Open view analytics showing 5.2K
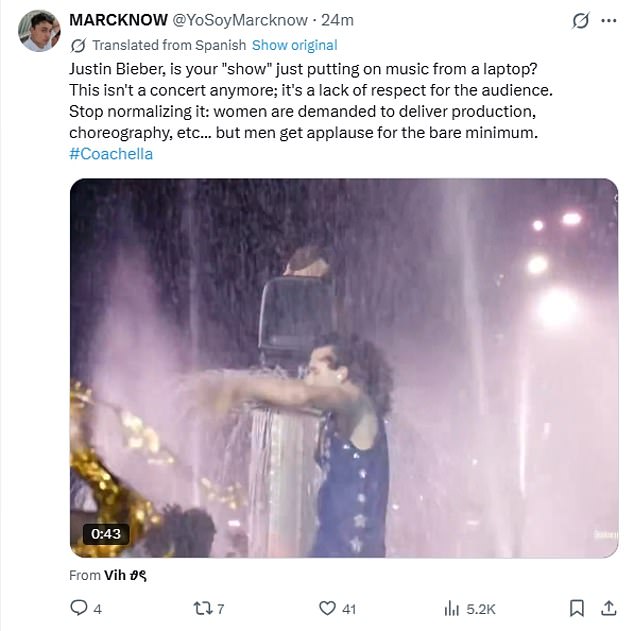634x631 pixels. pyautogui.click(x=450, y=608)
